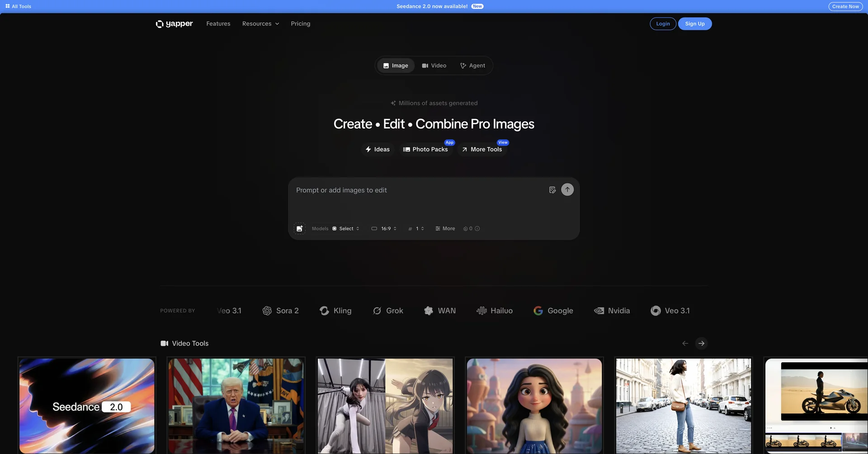Screen dimensions: 868x454
Task: Click the credits info icon
Action: 477,229
